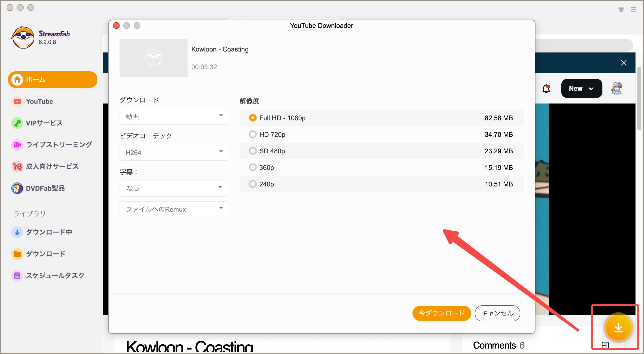The image size is (644, 354).
Task: Click the orange floating download button
Action: pos(618,327)
